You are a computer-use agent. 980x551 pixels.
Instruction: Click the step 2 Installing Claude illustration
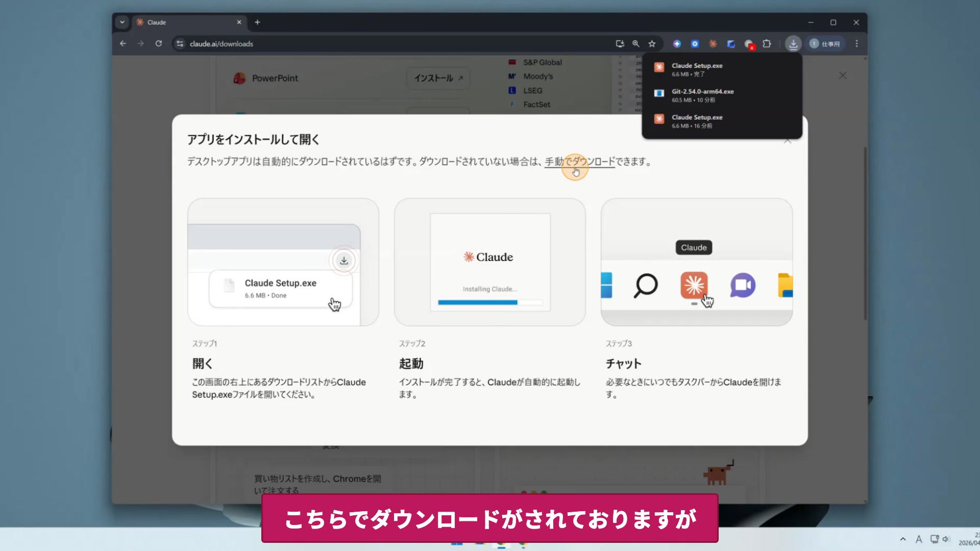pyautogui.click(x=490, y=262)
